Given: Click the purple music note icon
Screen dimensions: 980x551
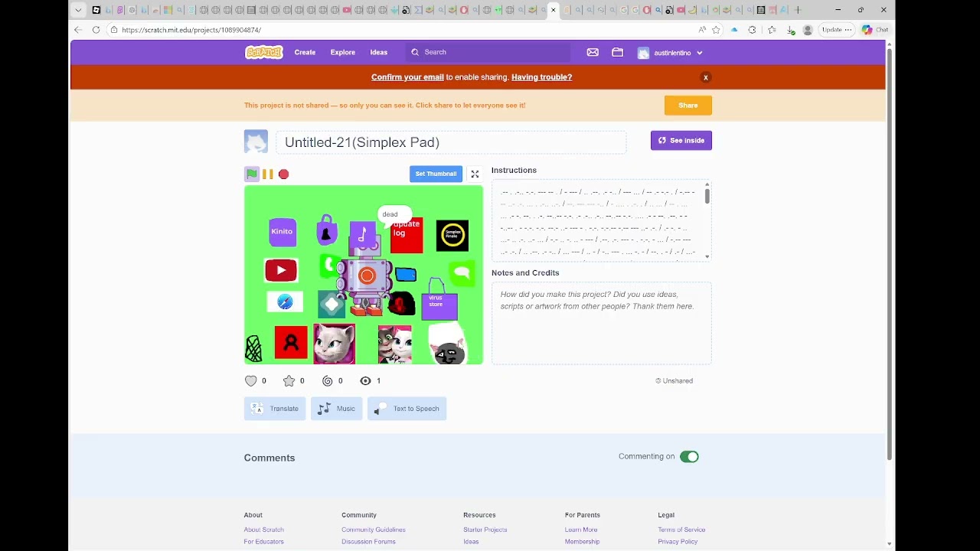Looking at the screenshot, I should pyautogui.click(x=363, y=234).
